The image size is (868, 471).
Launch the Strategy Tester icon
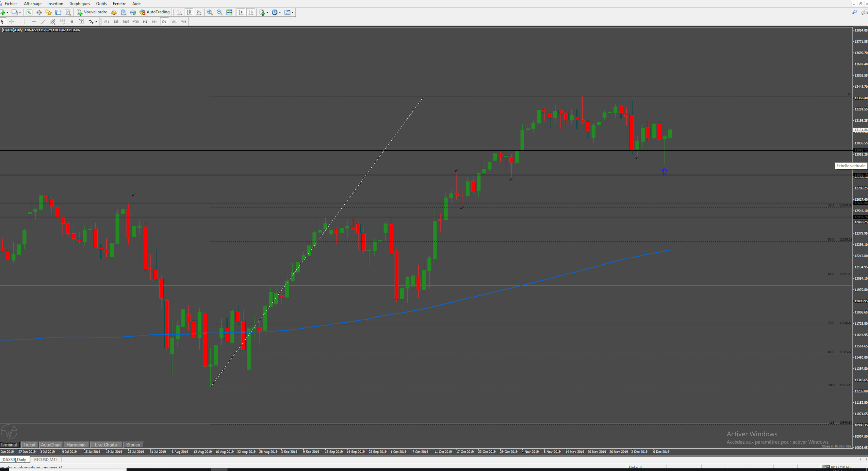[x=68, y=12]
